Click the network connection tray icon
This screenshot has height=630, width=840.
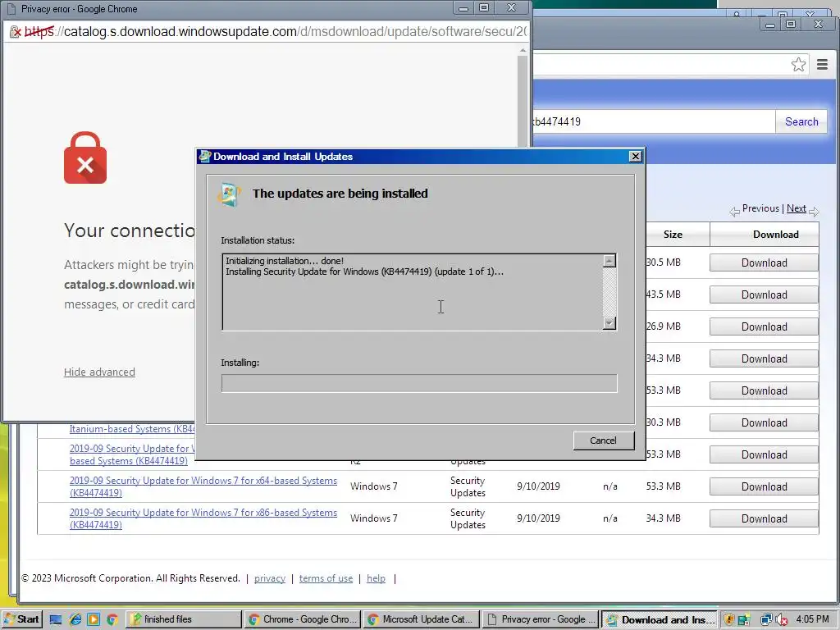click(x=766, y=620)
